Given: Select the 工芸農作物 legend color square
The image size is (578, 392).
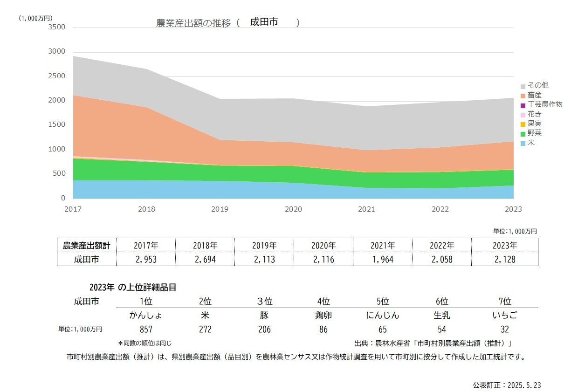Looking at the screenshot, I should click(524, 104).
